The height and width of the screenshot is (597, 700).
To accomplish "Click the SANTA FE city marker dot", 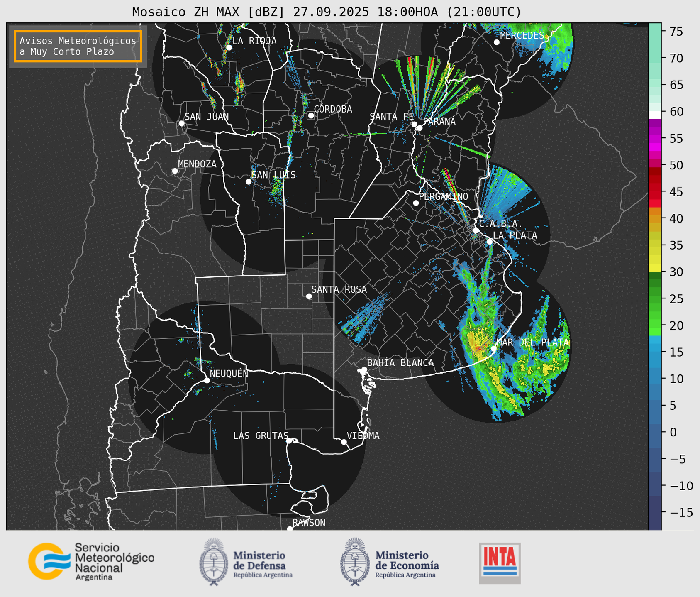I will click(x=414, y=124).
